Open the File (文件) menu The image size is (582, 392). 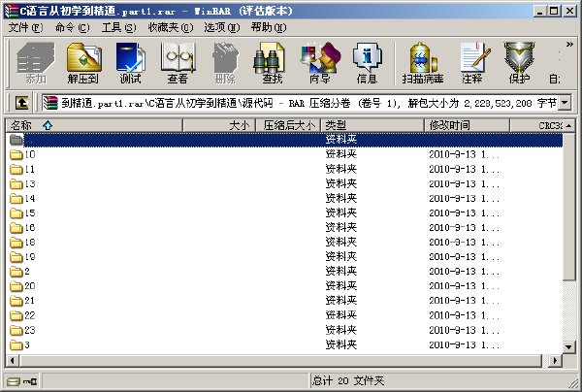click(x=25, y=27)
